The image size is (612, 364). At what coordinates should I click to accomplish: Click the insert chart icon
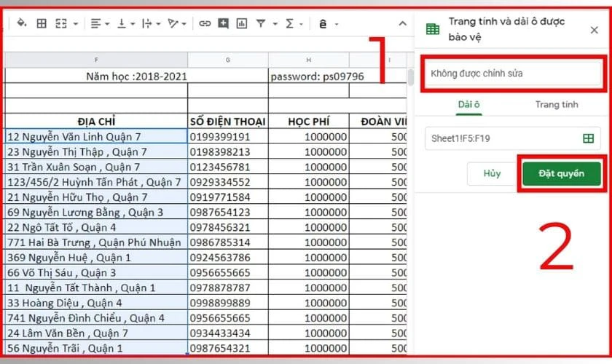point(241,24)
